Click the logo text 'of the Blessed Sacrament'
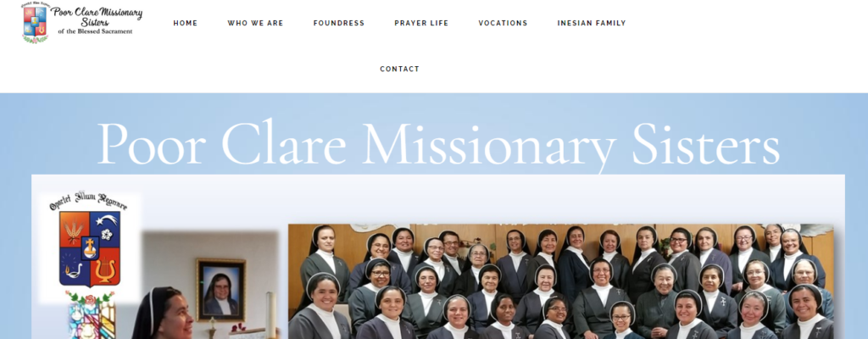Image resolution: width=868 pixels, height=339 pixels. [x=95, y=31]
